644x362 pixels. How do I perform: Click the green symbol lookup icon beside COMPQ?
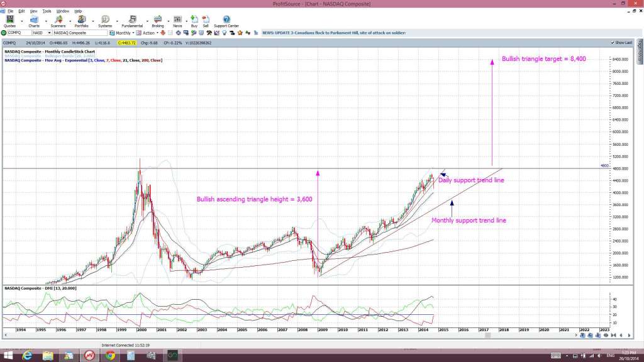(x=4, y=33)
